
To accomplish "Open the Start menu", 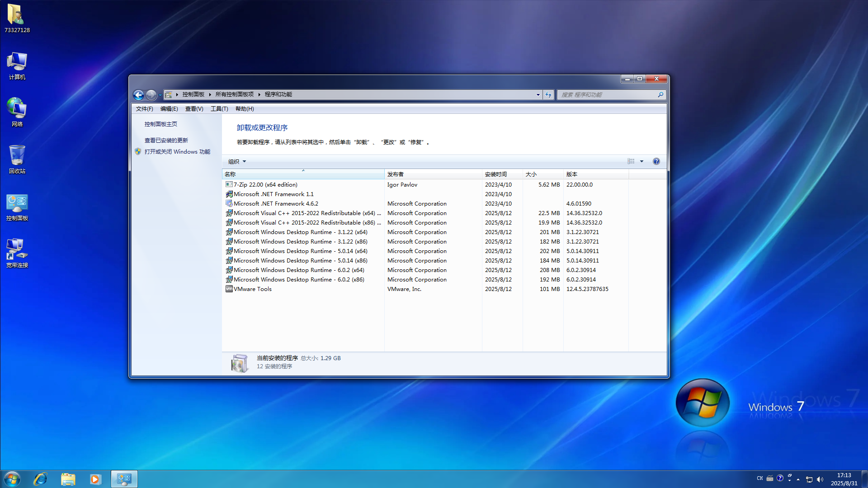I will point(11,479).
